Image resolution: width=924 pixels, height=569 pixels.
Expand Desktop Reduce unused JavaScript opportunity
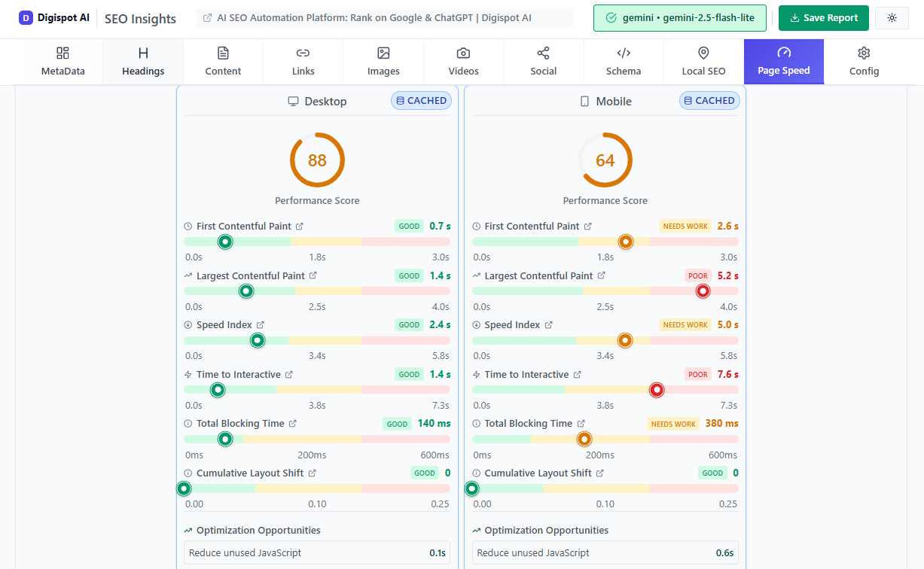click(316, 552)
